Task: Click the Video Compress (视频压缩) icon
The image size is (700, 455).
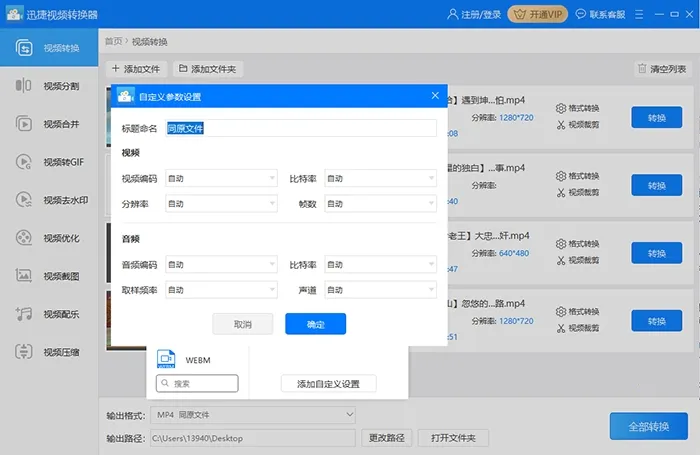Action: pos(24,352)
